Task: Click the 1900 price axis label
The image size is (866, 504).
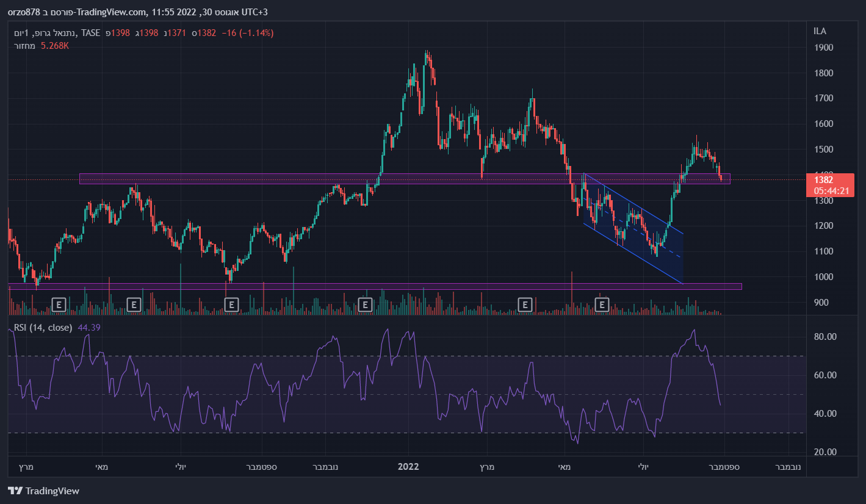Action: (824, 47)
